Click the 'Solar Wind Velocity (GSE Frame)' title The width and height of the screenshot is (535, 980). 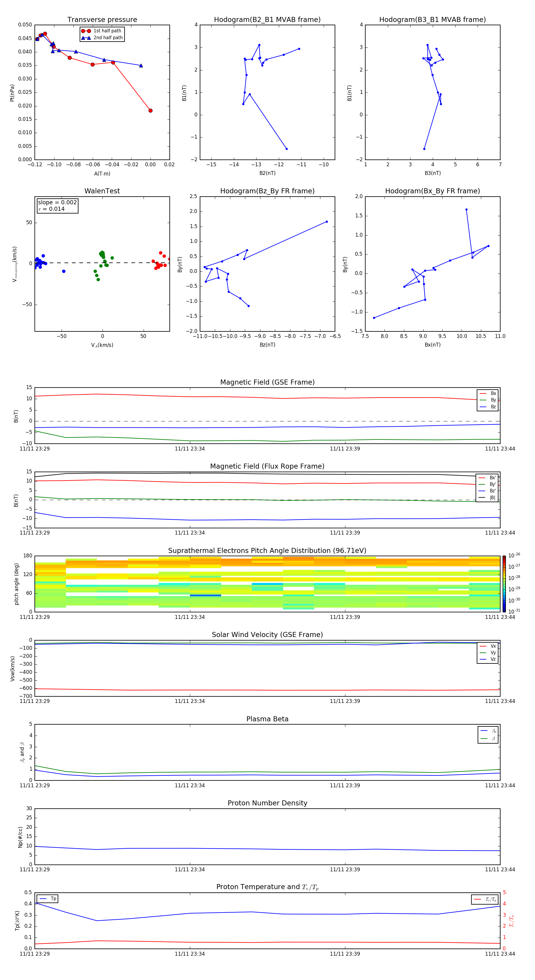tap(267, 635)
